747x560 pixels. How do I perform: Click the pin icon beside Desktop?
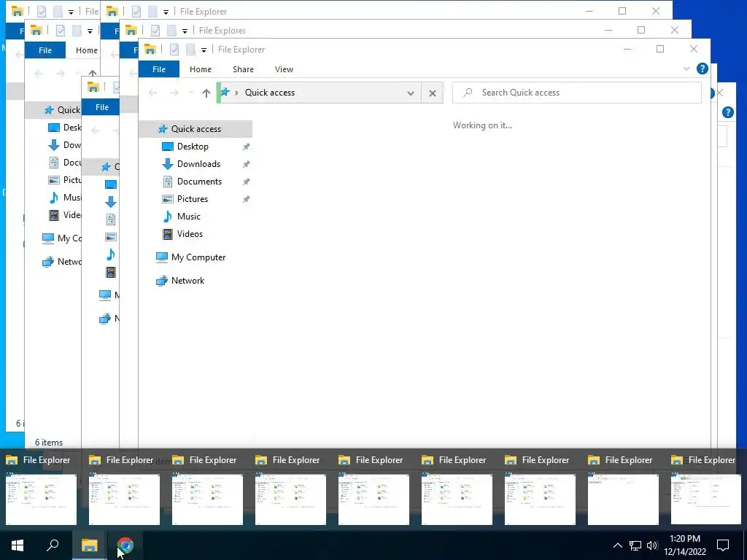[x=246, y=147]
